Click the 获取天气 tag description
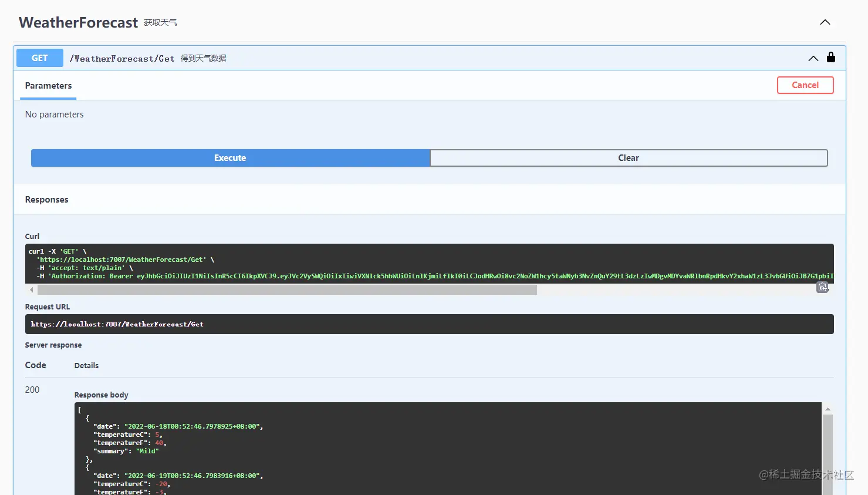 pos(160,22)
